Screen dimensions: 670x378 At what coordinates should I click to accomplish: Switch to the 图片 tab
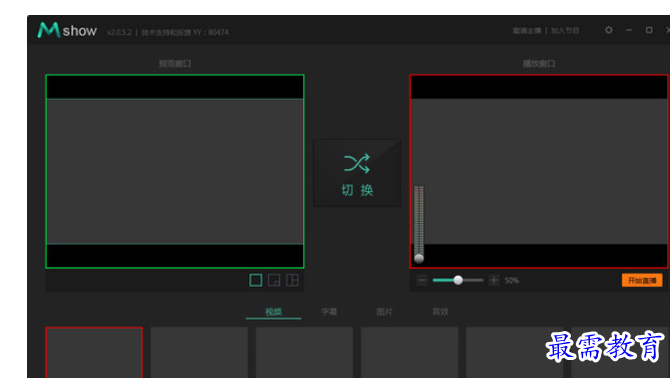385,311
